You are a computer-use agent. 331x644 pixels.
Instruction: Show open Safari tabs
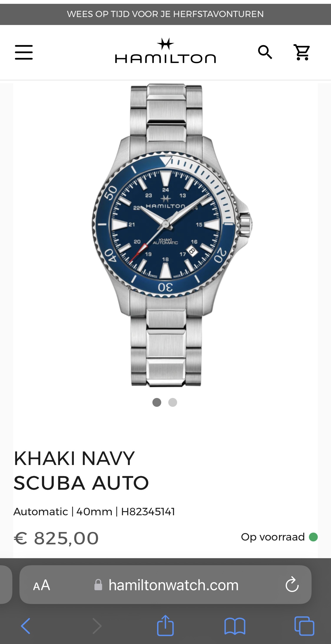[304, 626]
